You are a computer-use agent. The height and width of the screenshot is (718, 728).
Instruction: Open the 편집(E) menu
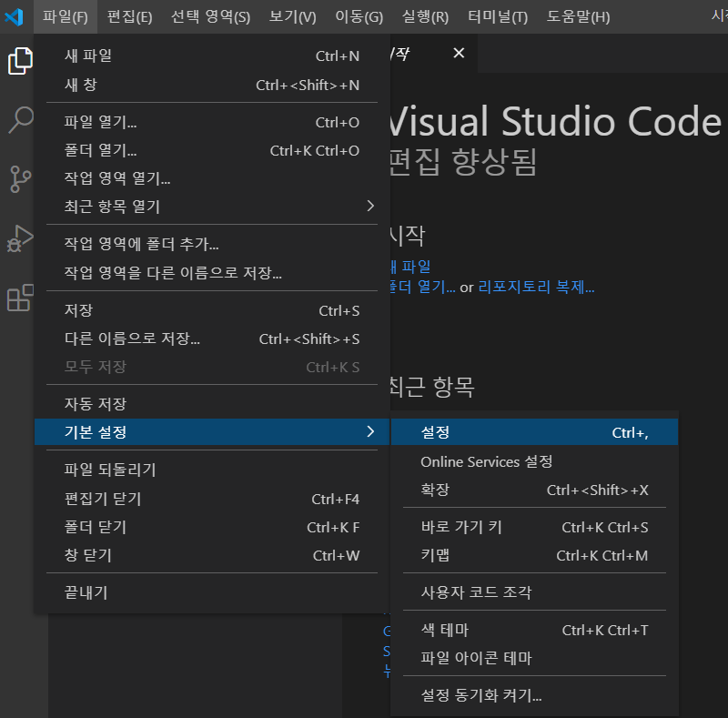click(x=129, y=16)
